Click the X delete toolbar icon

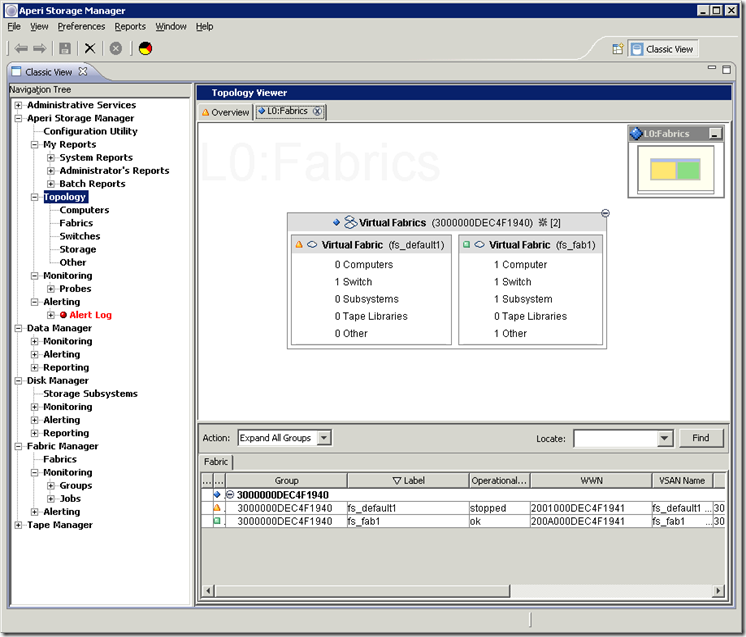(89, 49)
